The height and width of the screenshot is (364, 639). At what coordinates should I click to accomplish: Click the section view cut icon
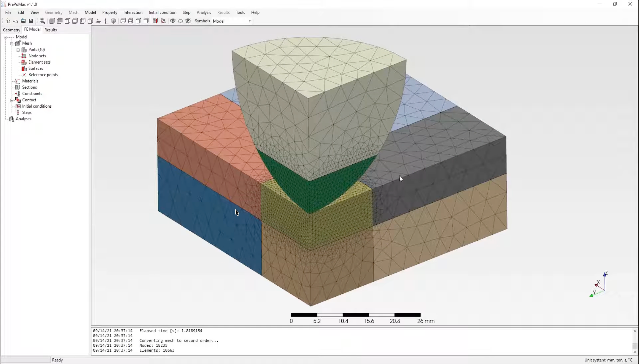click(155, 21)
